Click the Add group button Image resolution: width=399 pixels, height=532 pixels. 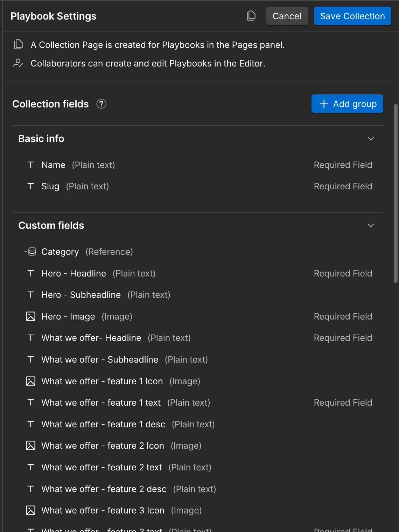(347, 104)
